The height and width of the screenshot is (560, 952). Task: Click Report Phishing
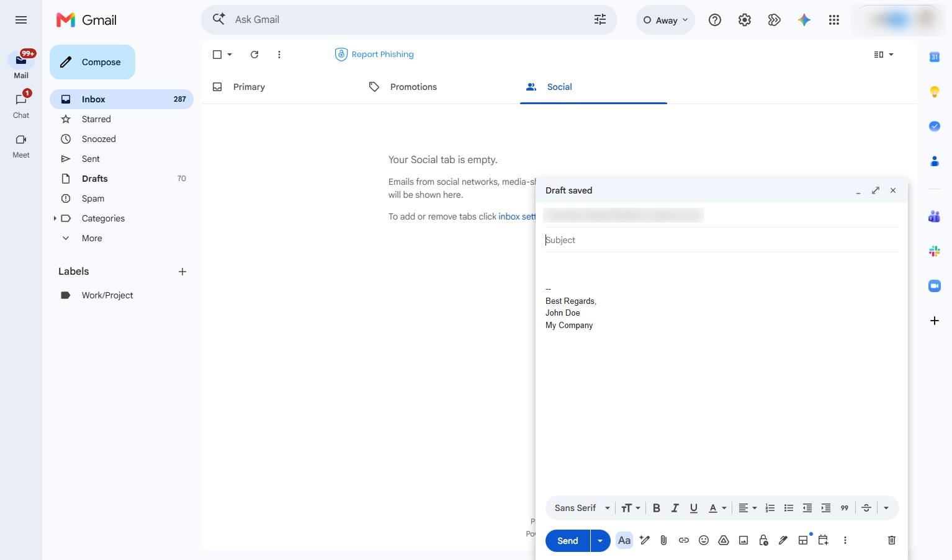click(x=374, y=55)
